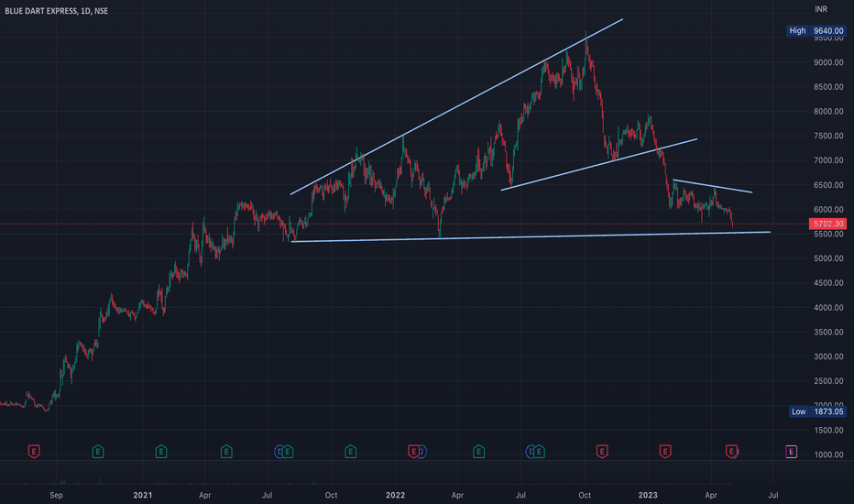The image size is (854, 504).
Task: Open green earnings marker between Sep and 2021
Action: click(98, 451)
